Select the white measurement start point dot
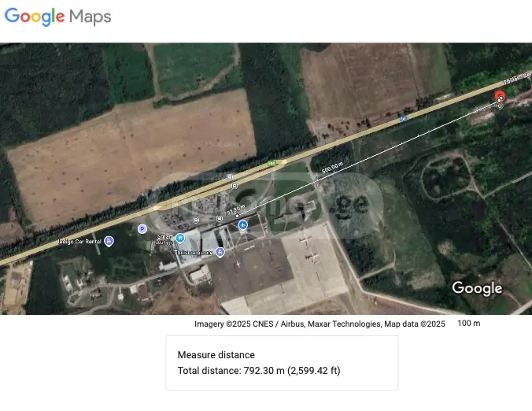The height and width of the screenshot is (411, 532). [x=237, y=216]
